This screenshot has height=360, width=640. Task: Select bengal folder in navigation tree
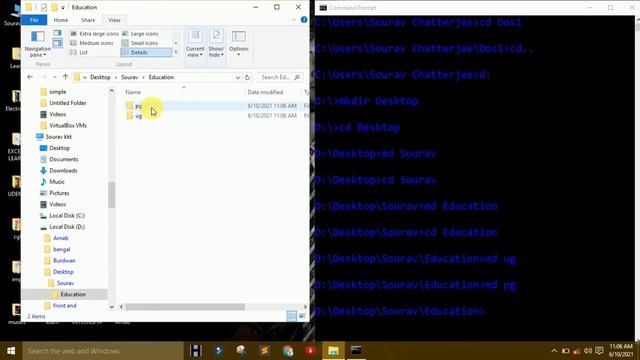[62, 249]
